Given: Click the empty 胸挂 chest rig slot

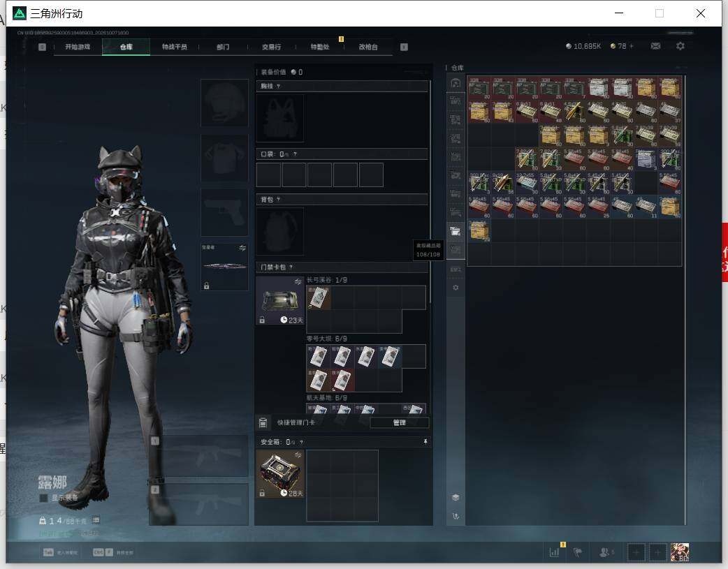Looking at the screenshot, I should (280, 119).
